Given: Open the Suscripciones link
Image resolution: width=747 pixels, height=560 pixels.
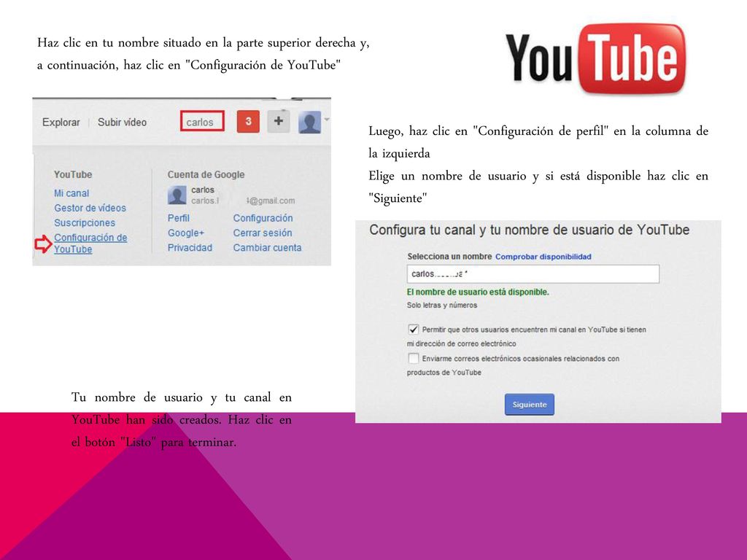Looking at the screenshot, I should (x=85, y=223).
